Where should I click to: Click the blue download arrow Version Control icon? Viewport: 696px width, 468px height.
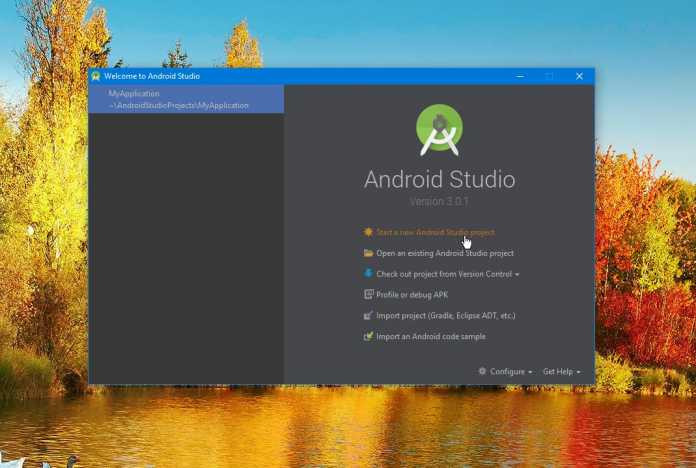368,273
